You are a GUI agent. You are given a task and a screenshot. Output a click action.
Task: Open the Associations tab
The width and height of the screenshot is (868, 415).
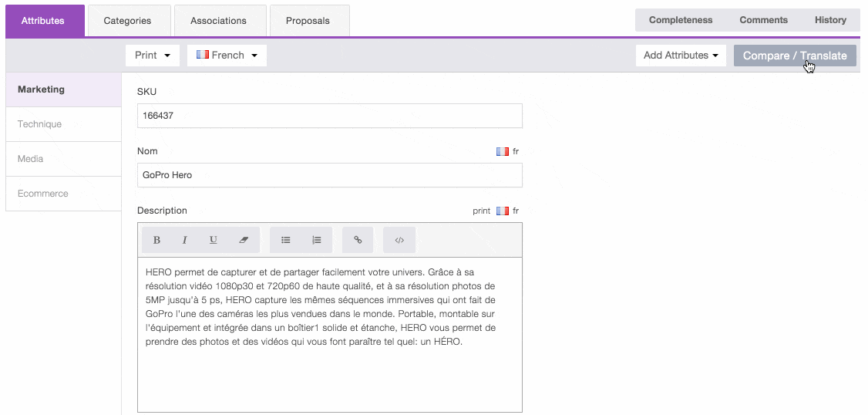pos(219,21)
